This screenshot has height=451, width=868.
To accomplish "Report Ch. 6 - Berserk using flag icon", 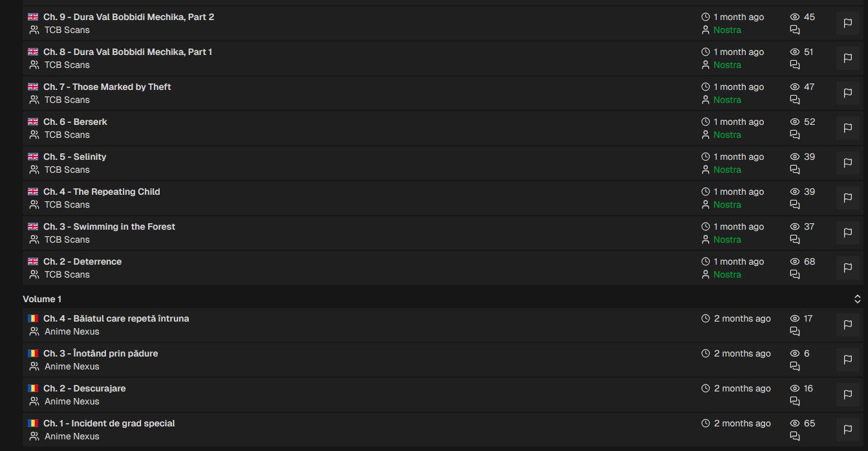I will coord(847,128).
